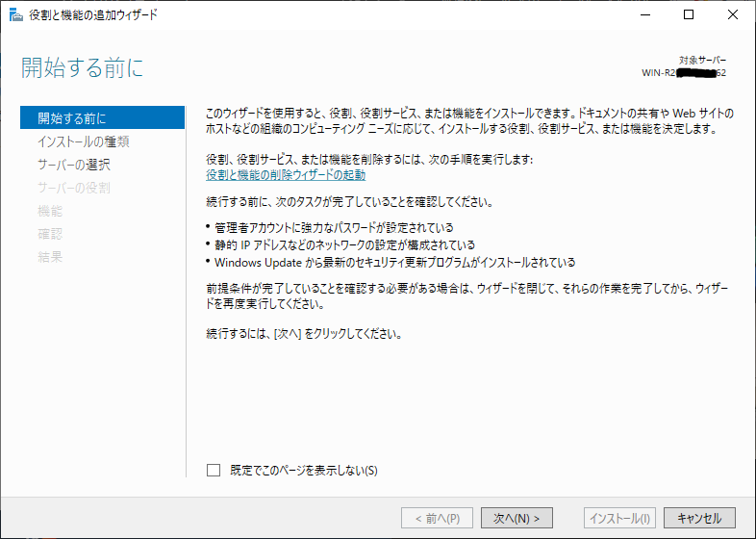Click the < 前へ(P) button

437,518
